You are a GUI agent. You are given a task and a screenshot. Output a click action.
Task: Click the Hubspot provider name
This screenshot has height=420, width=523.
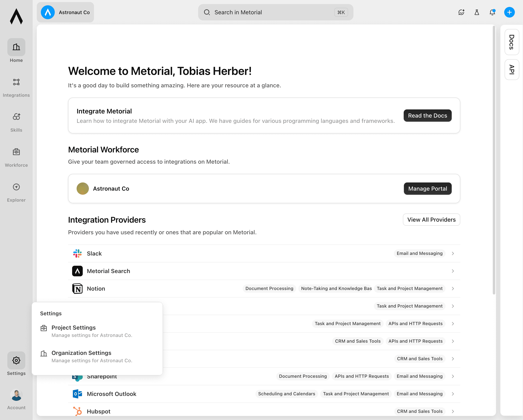(x=98, y=411)
